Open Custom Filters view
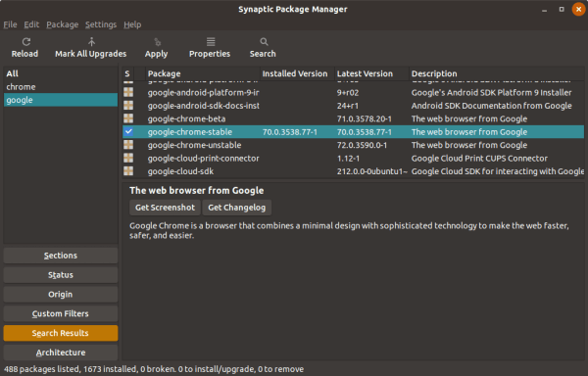 tap(61, 314)
